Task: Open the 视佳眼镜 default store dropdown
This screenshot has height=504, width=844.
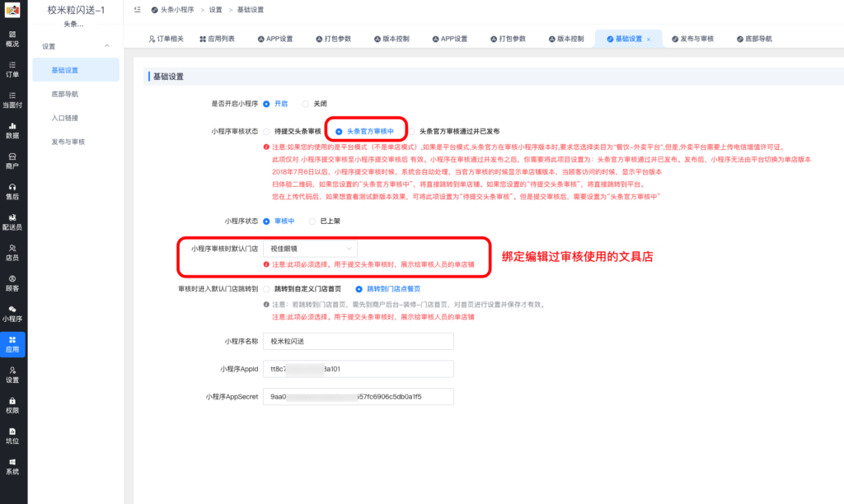Action: click(x=310, y=247)
